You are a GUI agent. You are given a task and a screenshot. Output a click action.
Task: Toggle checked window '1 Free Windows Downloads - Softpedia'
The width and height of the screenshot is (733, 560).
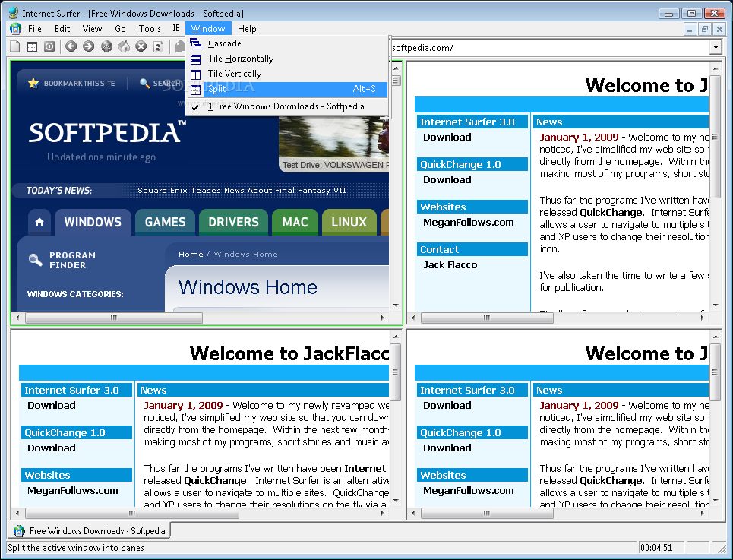tap(286, 106)
